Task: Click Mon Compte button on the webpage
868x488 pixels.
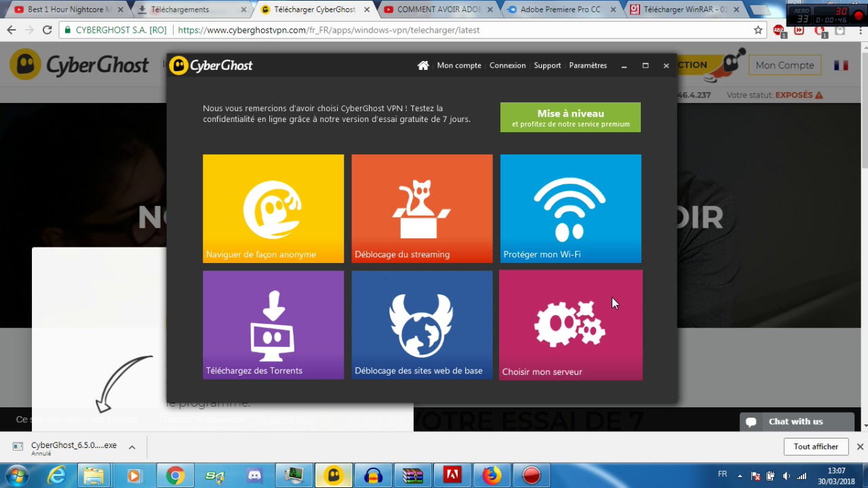Action: pos(785,65)
